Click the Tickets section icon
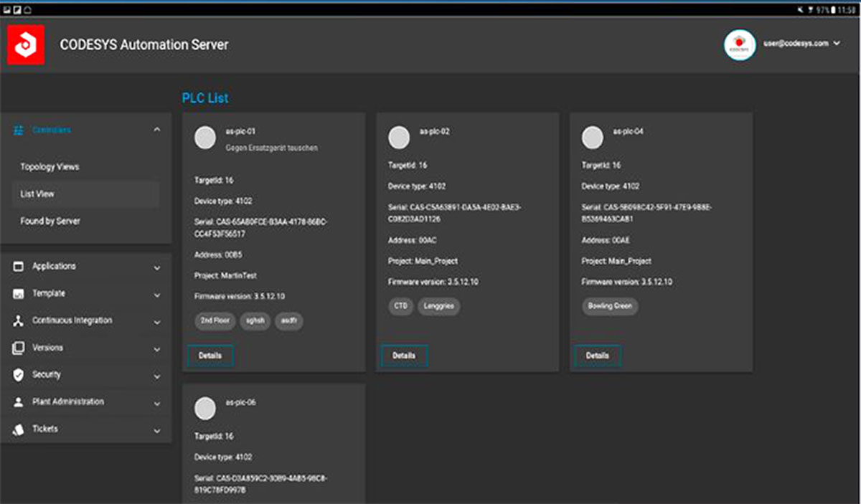 (x=19, y=429)
